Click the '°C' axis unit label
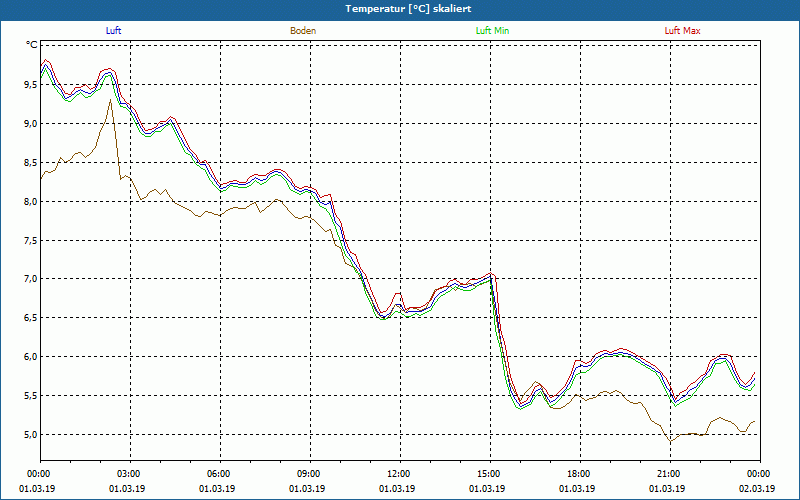This screenshot has height=500, width=800. coord(32,45)
